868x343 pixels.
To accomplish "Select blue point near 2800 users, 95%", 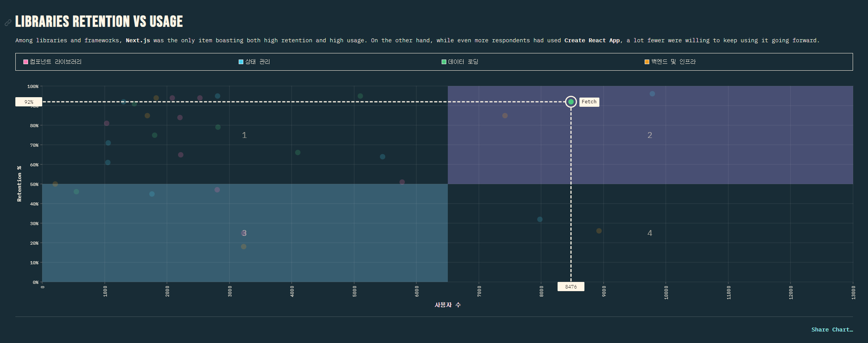I will click(218, 96).
